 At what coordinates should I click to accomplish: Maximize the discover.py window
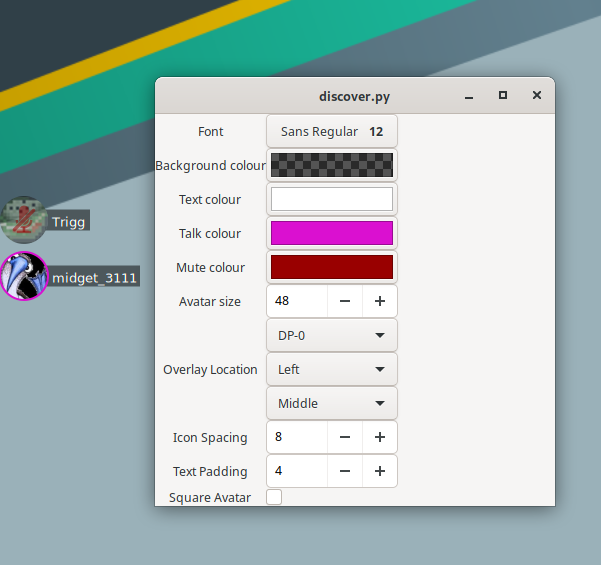click(x=503, y=95)
